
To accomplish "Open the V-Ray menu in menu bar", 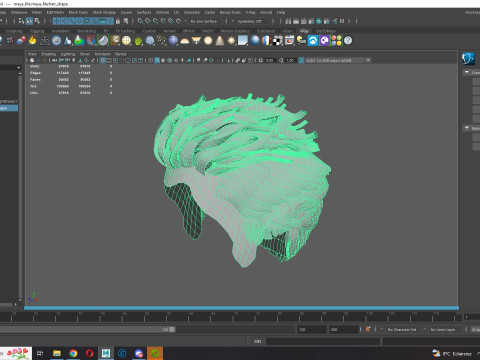I will pos(250,12).
